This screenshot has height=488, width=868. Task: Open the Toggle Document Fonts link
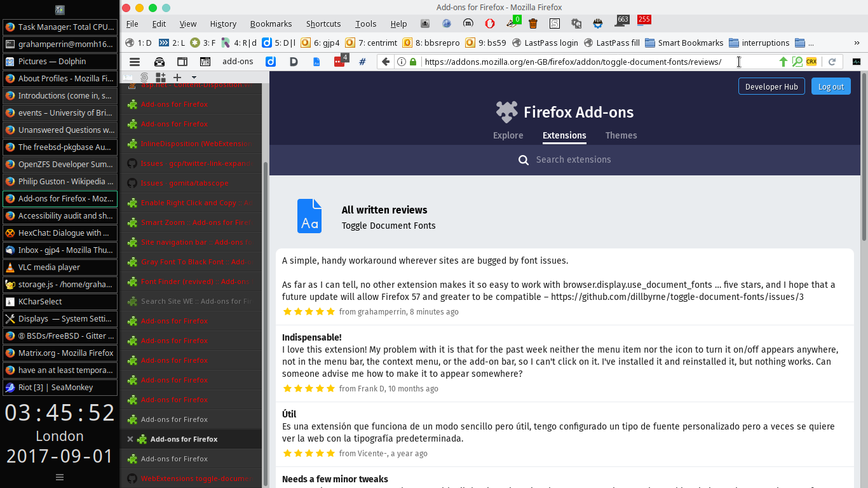coord(389,226)
